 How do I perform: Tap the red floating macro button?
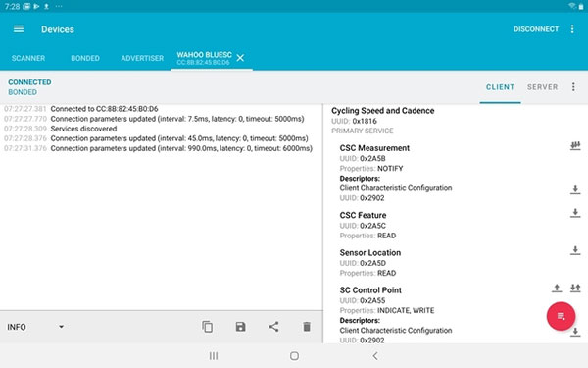pos(561,316)
